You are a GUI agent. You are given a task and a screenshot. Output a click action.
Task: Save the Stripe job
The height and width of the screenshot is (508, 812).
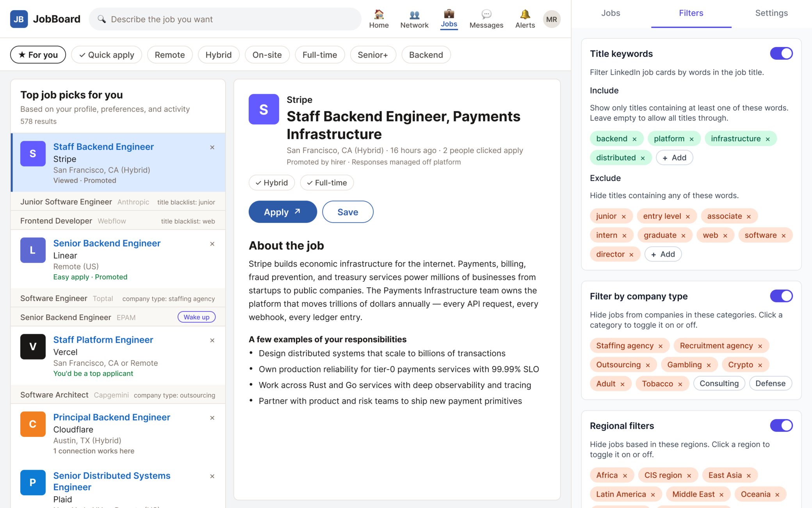(x=347, y=212)
